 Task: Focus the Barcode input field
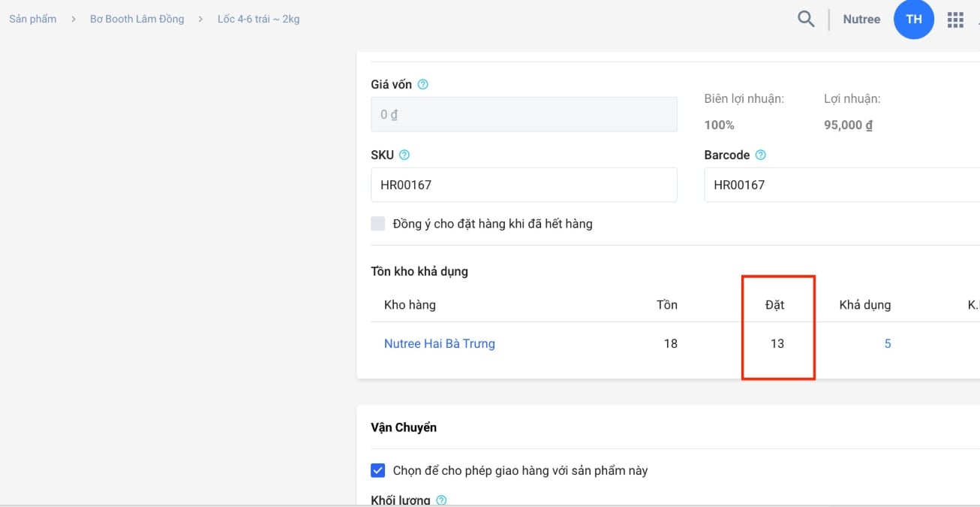[840, 185]
